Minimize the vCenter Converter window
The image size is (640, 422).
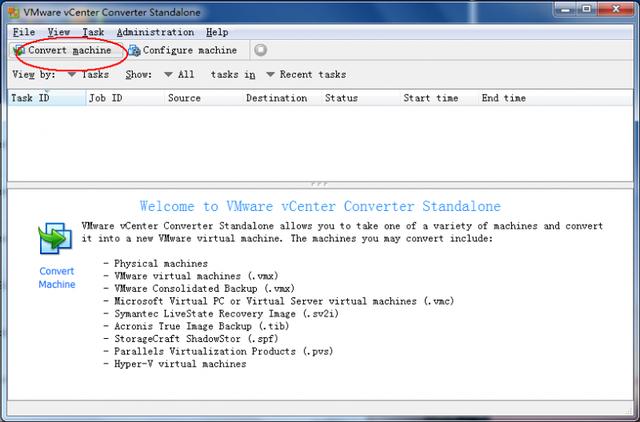(x=566, y=9)
